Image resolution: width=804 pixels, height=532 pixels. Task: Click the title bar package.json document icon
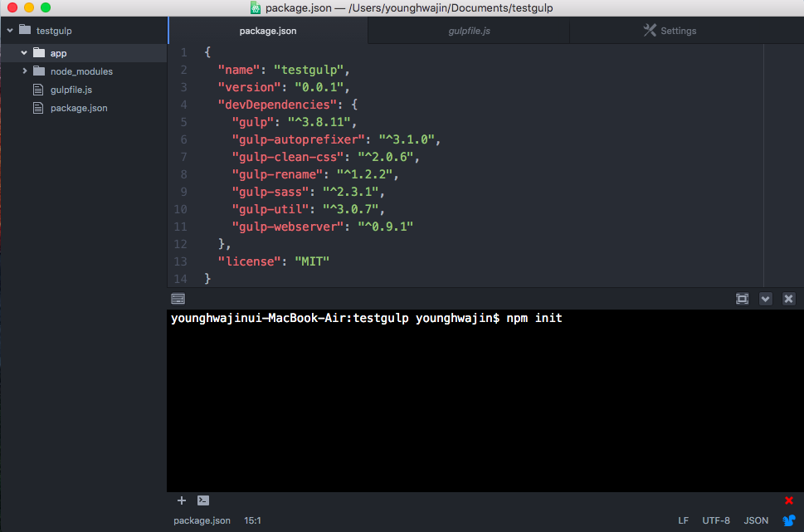click(255, 7)
